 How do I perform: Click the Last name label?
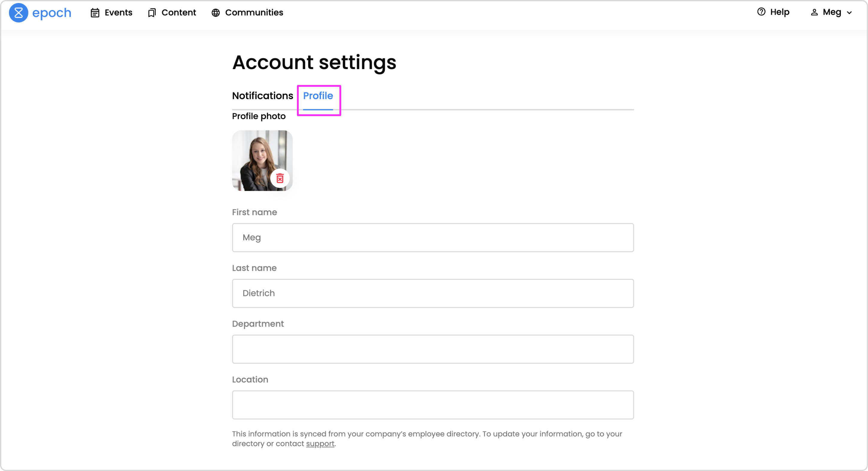click(x=254, y=268)
